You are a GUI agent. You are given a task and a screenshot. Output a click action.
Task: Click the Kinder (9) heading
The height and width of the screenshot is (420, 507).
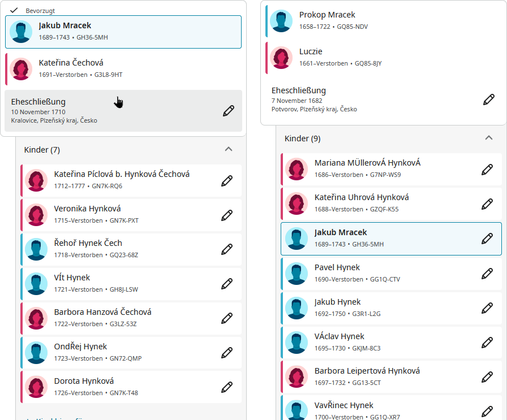(302, 138)
